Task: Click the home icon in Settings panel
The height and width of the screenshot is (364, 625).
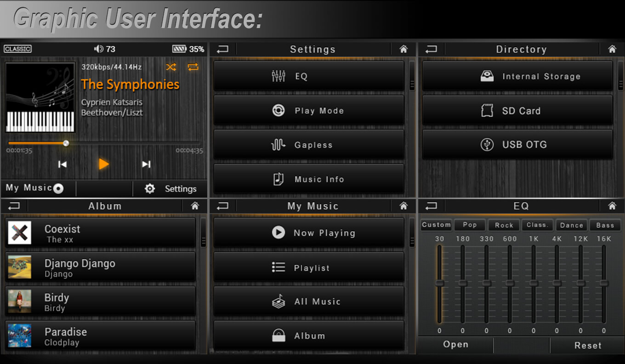Action: point(403,49)
